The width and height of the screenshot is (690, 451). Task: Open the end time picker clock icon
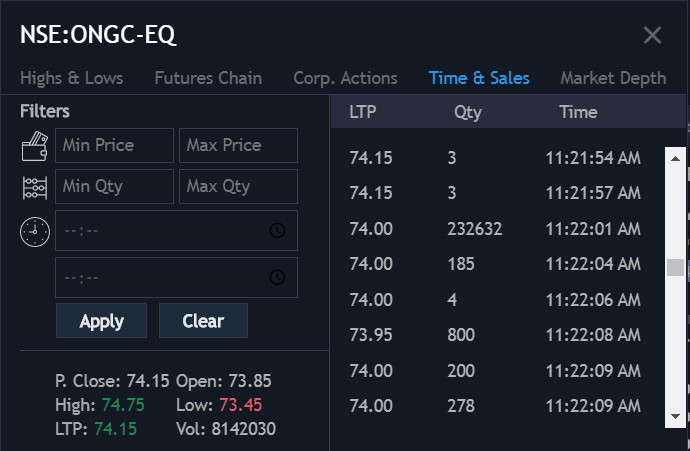pyautogui.click(x=277, y=277)
